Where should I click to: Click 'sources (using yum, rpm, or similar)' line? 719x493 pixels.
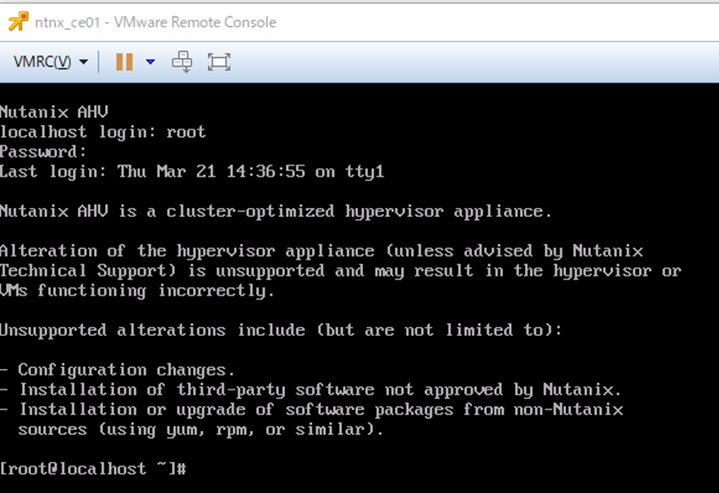point(200,430)
